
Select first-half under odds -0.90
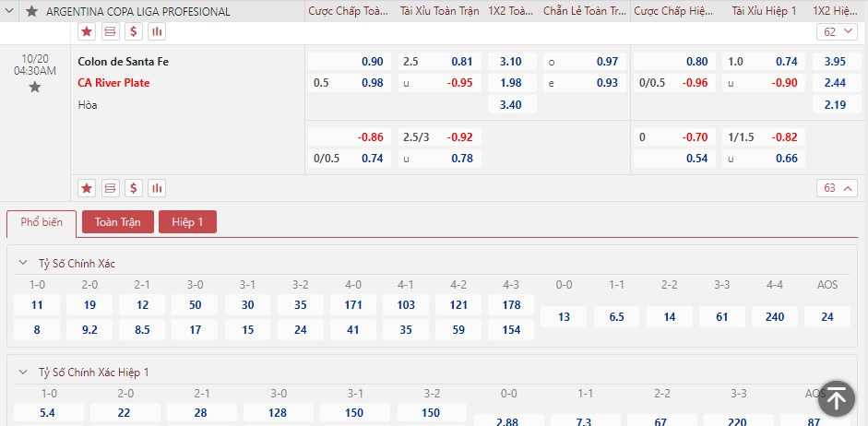click(x=764, y=83)
